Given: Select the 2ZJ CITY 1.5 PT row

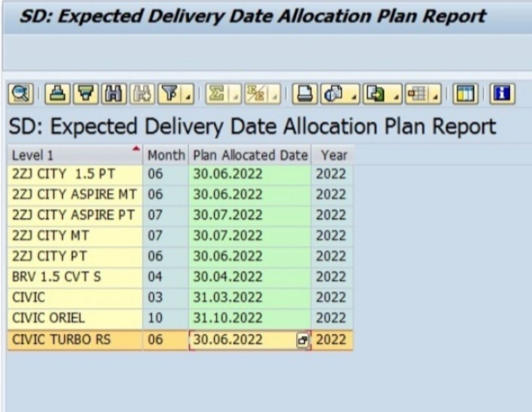Looking at the screenshot, I should 181,174.
